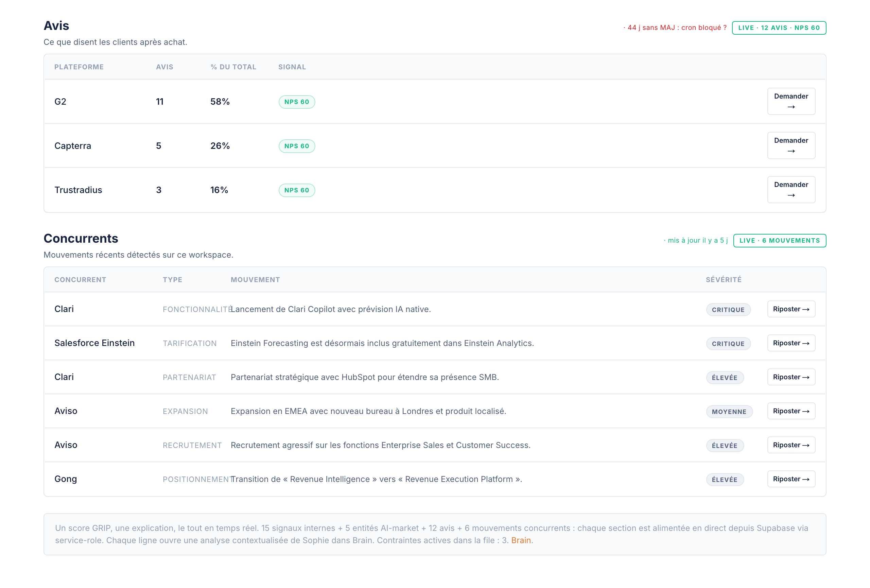Click 'Transition de « Revenue Intelligence »' text
Viewport: 870px width, 588px height.
coord(376,479)
